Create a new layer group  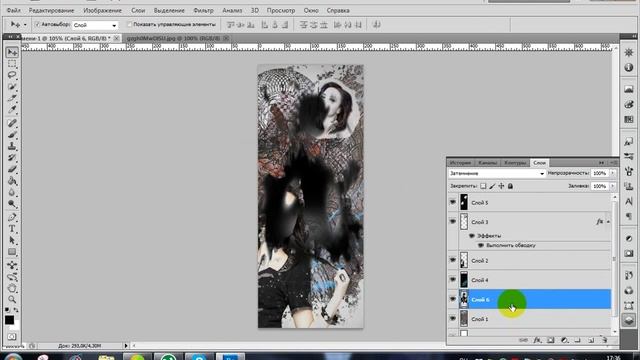point(577,340)
